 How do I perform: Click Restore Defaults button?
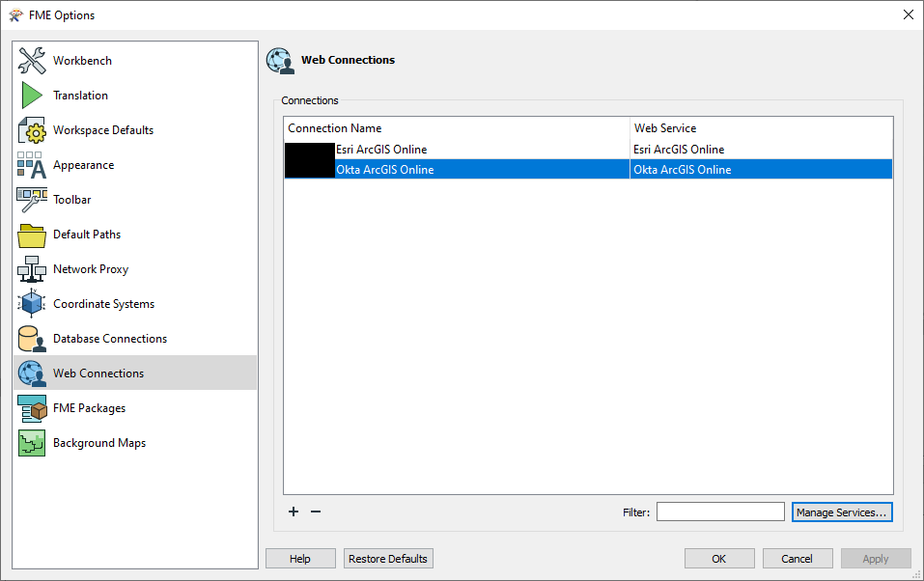(x=388, y=559)
